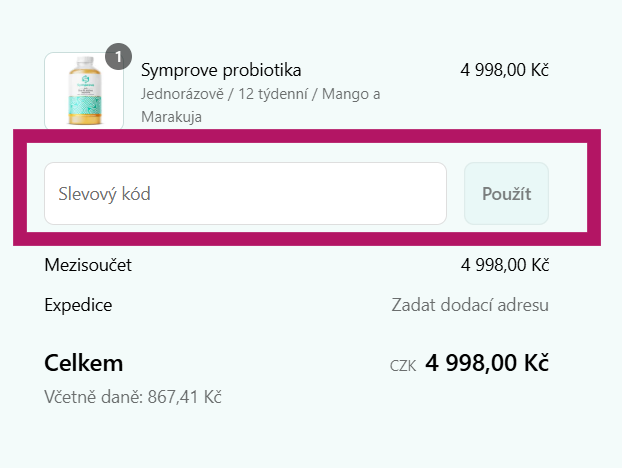Click the Symprove product bottle thumbnail
Image resolution: width=622 pixels, height=468 pixels.
[84, 92]
